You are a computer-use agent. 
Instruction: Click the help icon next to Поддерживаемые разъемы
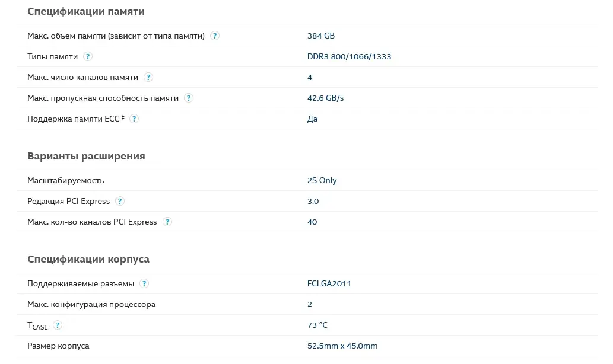[x=144, y=283]
